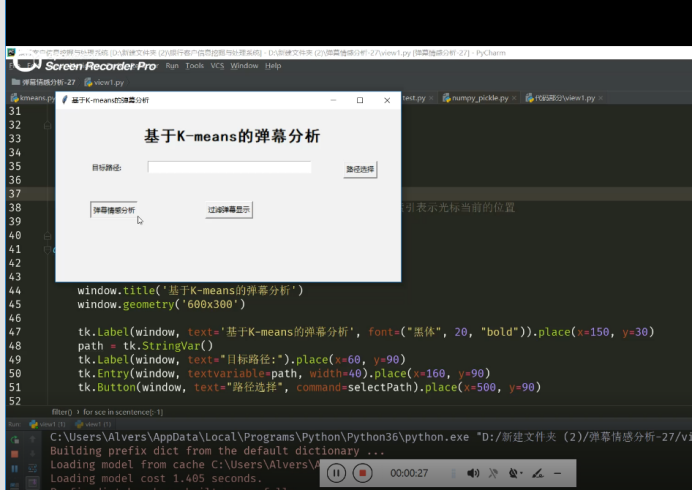The image size is (692, 490).
Task: Minimize the 基于K-means的弹幕分析 dialog
Action: coord(334,100)
